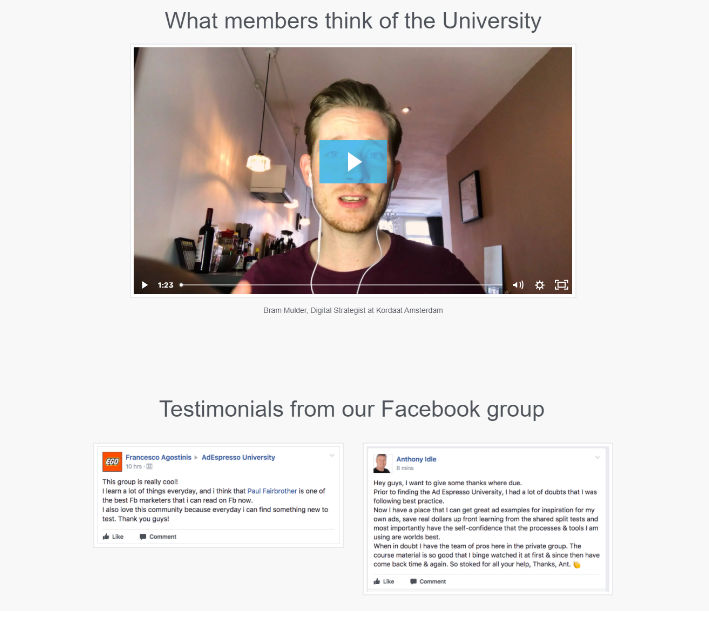Screen dimensions: 709x619
Task: Click Anthony Idle's profile photo
Action: [x=382, y=463]
